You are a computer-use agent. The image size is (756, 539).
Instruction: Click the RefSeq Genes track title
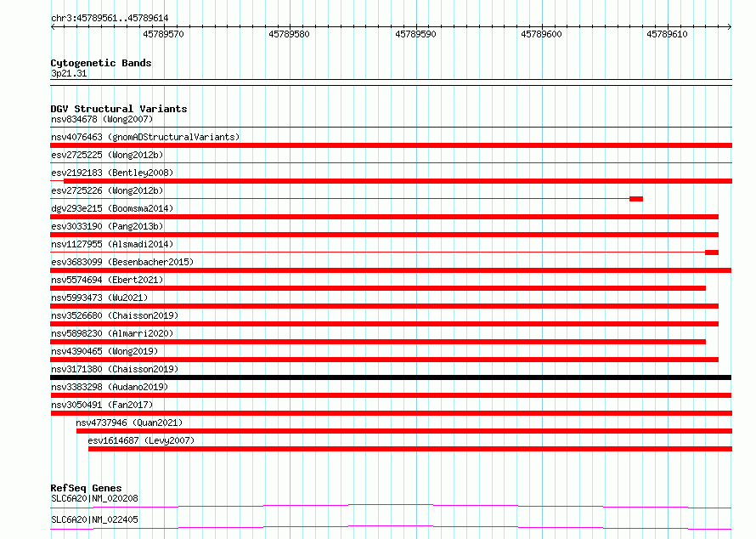[86, 488]
